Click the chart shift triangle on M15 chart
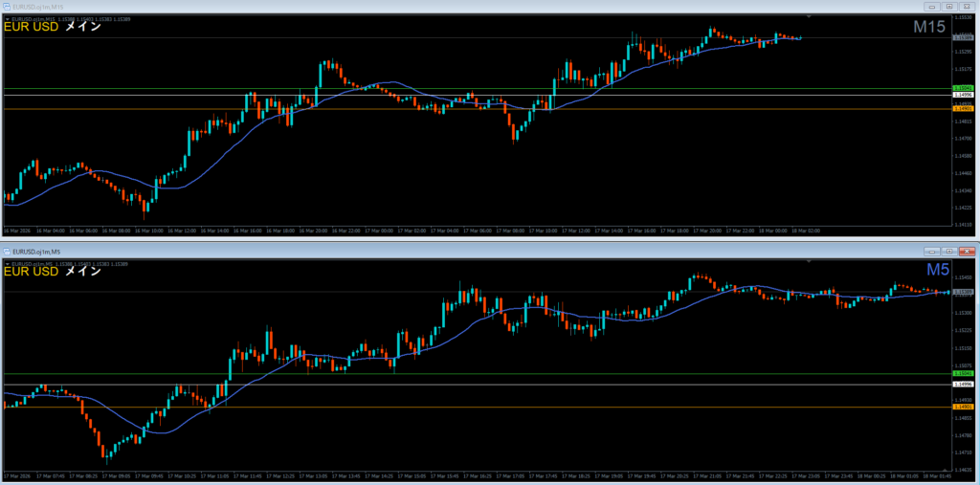This screenshot has width=980, height=485. pyautogui.click(x=809, y=17)
